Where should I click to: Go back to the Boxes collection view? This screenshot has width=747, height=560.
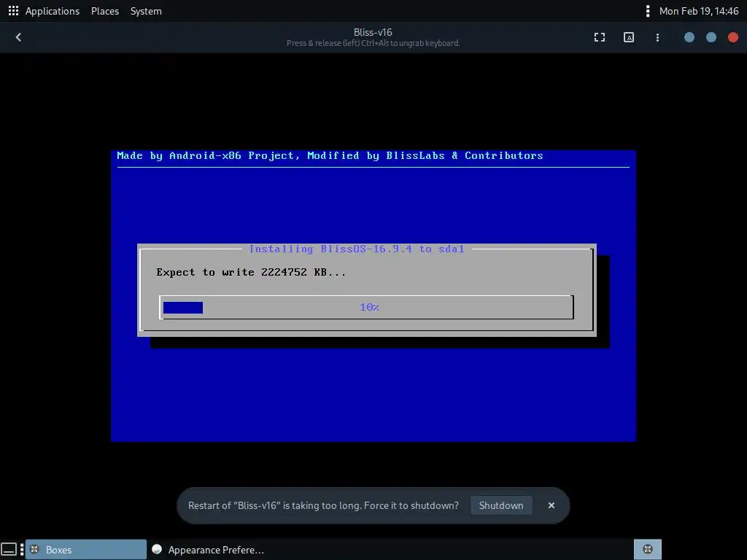[x=18, y=37]
